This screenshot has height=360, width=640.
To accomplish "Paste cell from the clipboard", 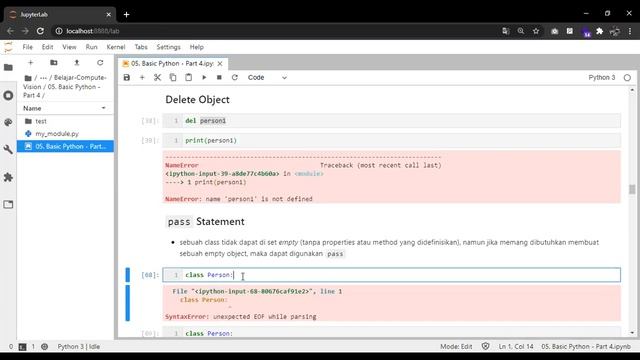I will coord(189,78).
